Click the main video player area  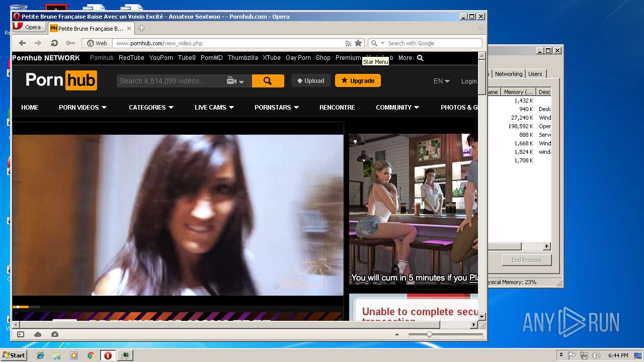point(178,215)
